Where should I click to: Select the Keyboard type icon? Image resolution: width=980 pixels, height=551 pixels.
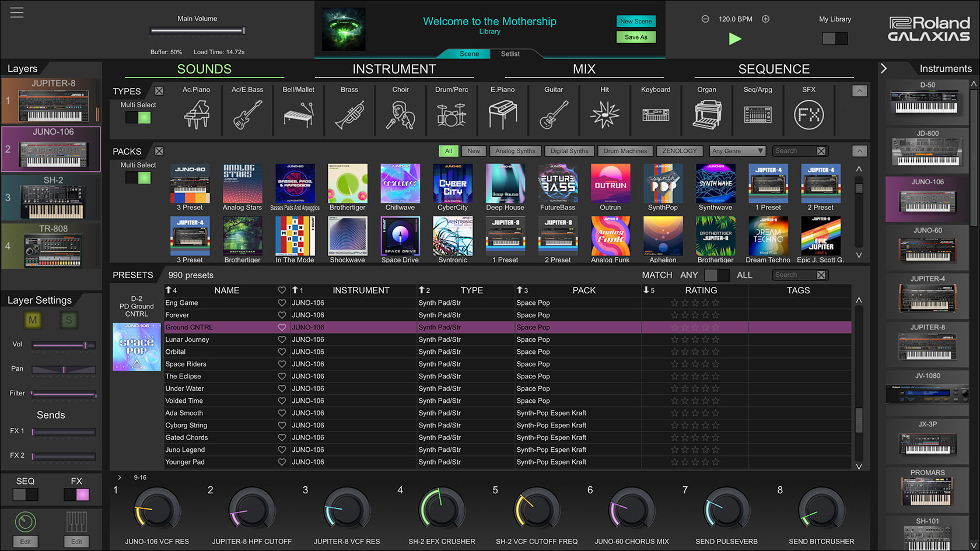(x=656, y=114)
